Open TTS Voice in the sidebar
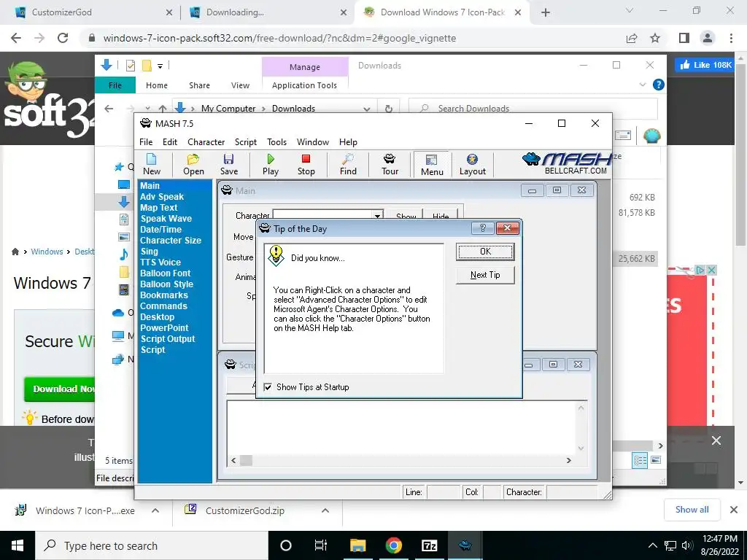The width and height of the screenshot is (747, 560). (x=160, y=262)
